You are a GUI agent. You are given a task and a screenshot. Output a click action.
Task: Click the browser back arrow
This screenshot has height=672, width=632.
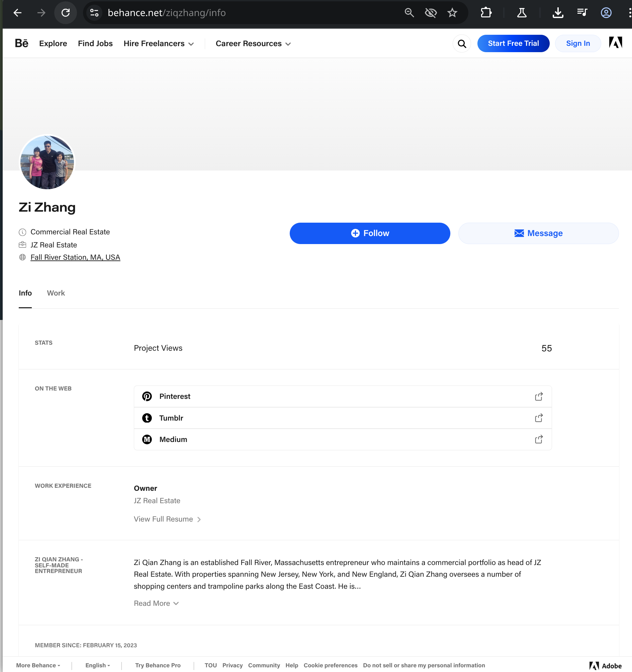pos(18,13)
